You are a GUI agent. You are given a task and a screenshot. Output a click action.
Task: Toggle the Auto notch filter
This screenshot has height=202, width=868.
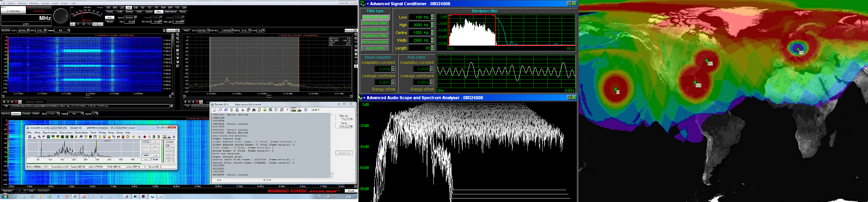pos(375,48)
